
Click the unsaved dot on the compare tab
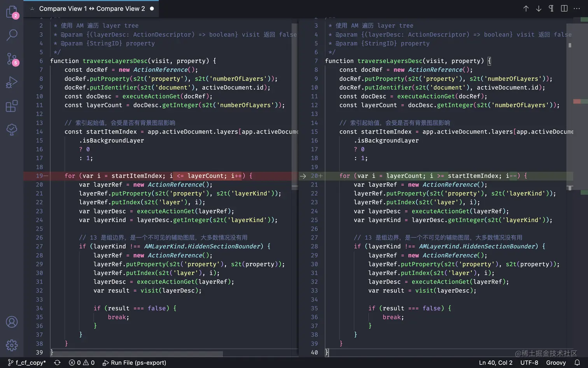152,9
